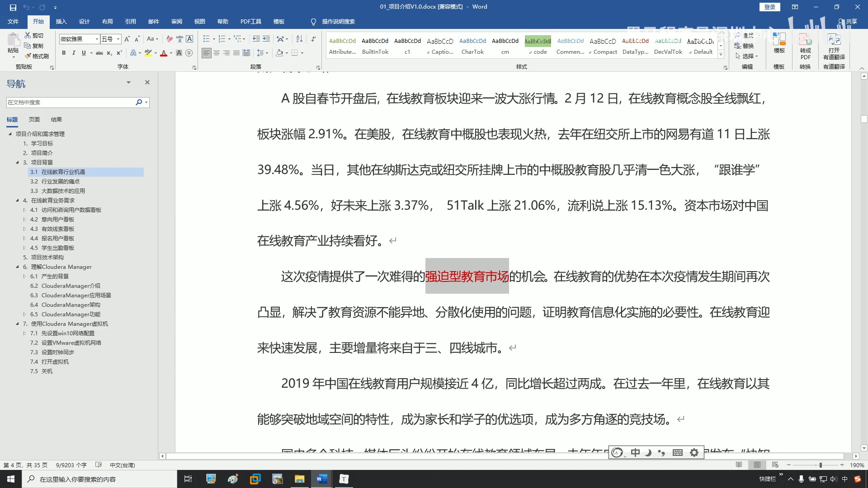Toggle superscript formatting
Screen dimensions: 868x488
tap(119, 53)
